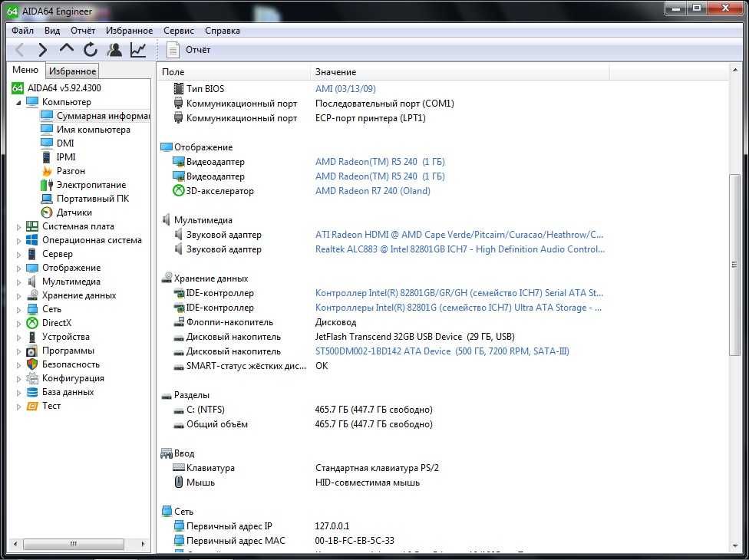The width and height of the screenshot is (749, 560).
Task: Click the Сеть network icon in sidebar
Action: [32, 309]
